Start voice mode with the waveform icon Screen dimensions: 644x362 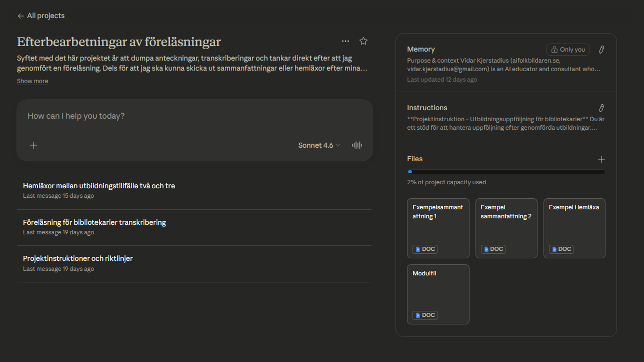tap(357, 145)
